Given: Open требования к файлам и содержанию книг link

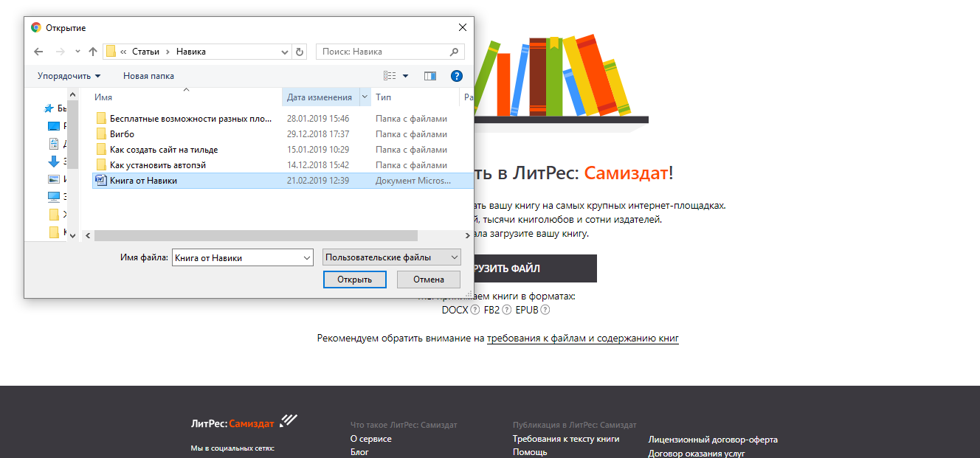Looking at the screenshot, I should (x=582, y=339).
